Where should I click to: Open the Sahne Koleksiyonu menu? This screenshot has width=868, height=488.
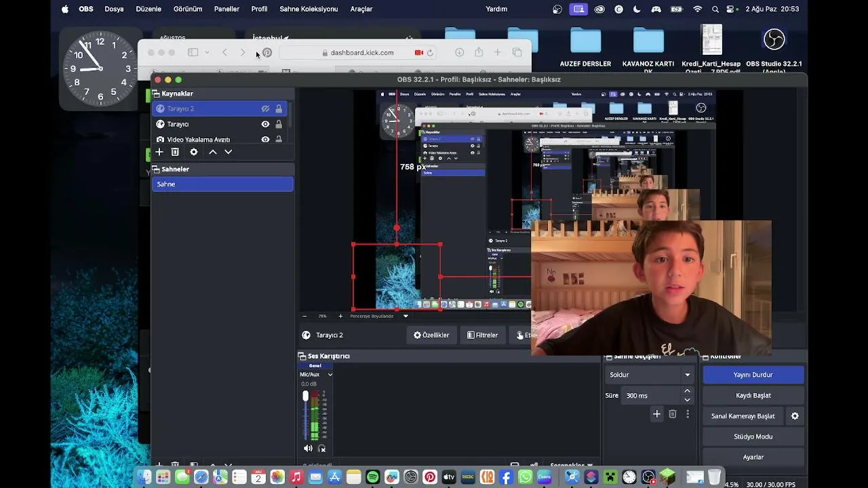tap(309, 9)
